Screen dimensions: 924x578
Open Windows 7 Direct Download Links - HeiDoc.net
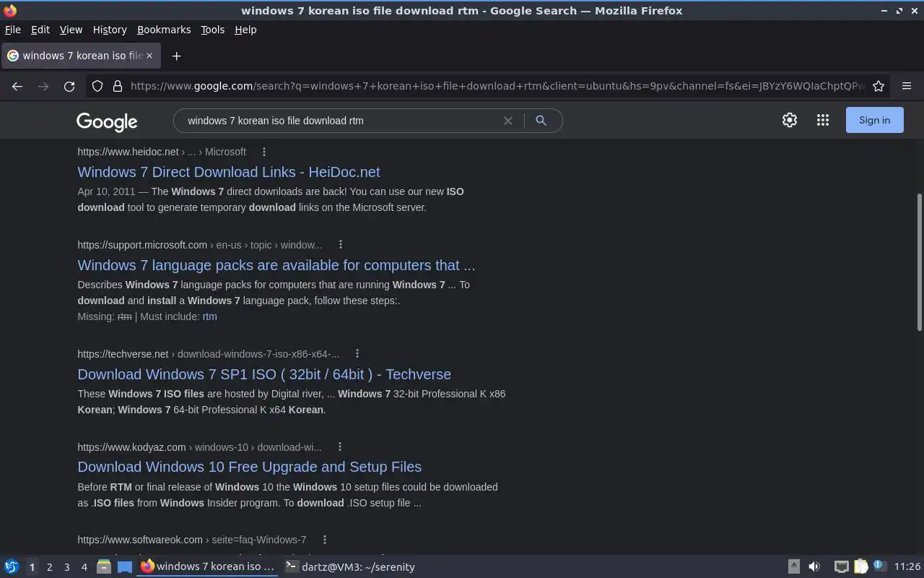coord(229,172)
